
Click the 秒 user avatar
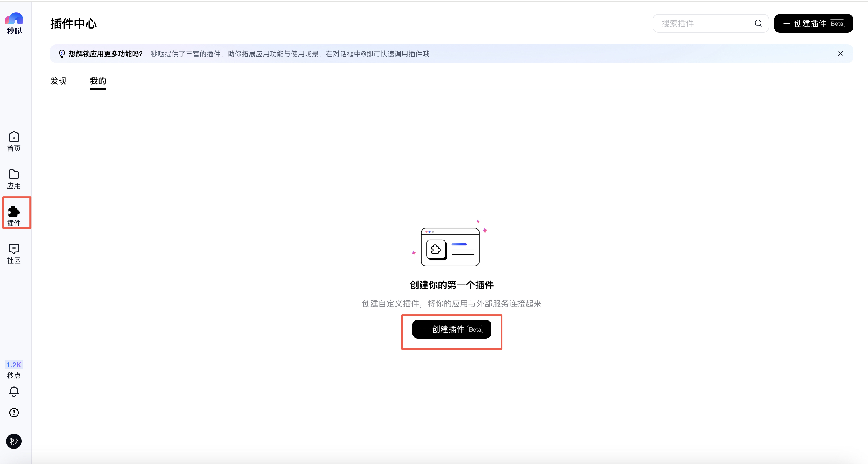point(14,441)
